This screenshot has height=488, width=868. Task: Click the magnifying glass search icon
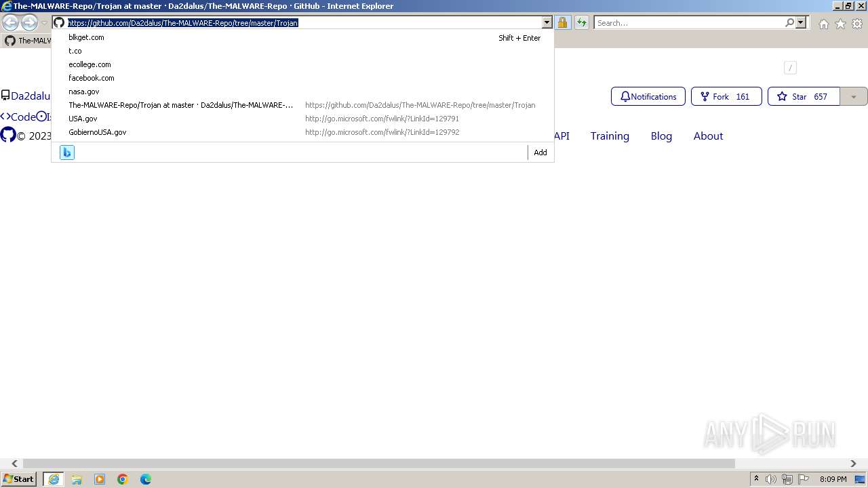click(x=789, y=22)
